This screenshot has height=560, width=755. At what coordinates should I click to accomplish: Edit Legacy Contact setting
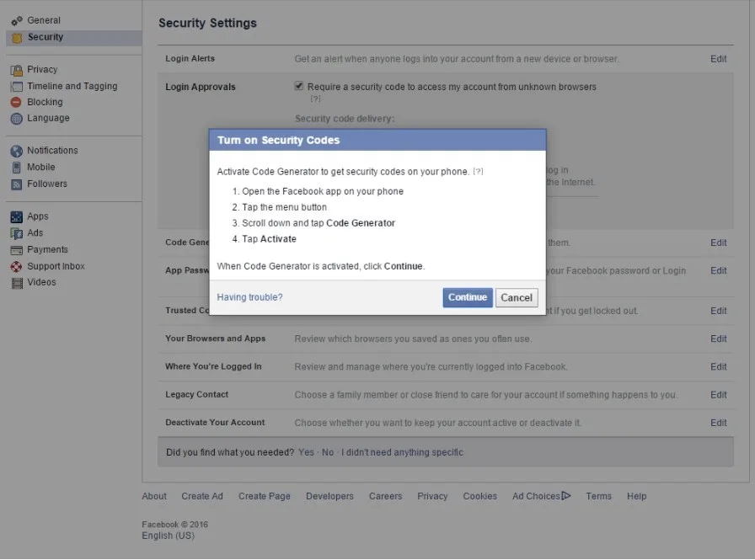pos(719,395)
